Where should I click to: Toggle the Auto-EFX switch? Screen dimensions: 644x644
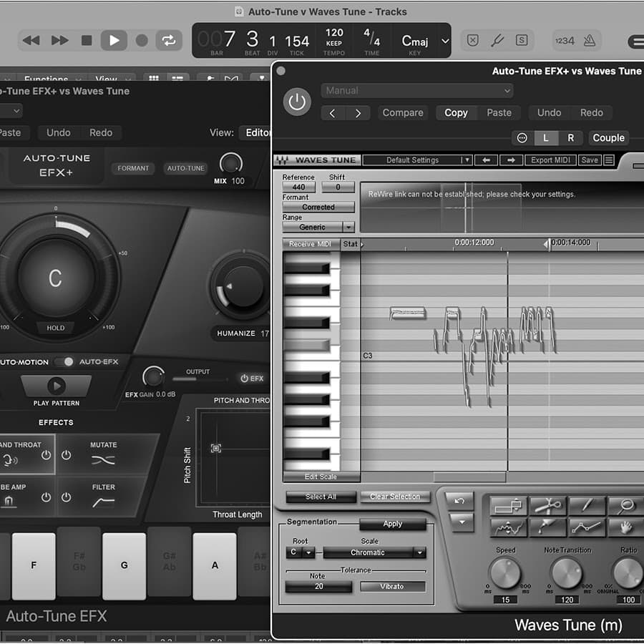63,362
